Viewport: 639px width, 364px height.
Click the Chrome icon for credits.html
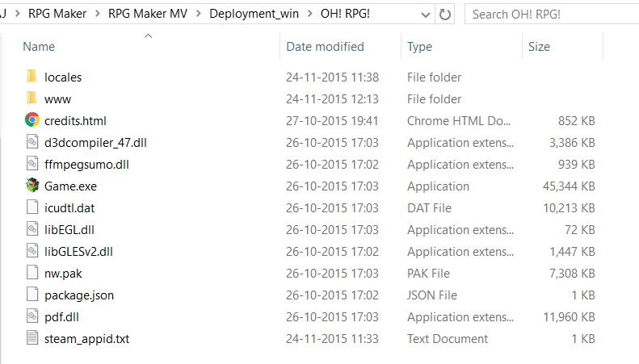pyautogui.click(x=32, y=120)
